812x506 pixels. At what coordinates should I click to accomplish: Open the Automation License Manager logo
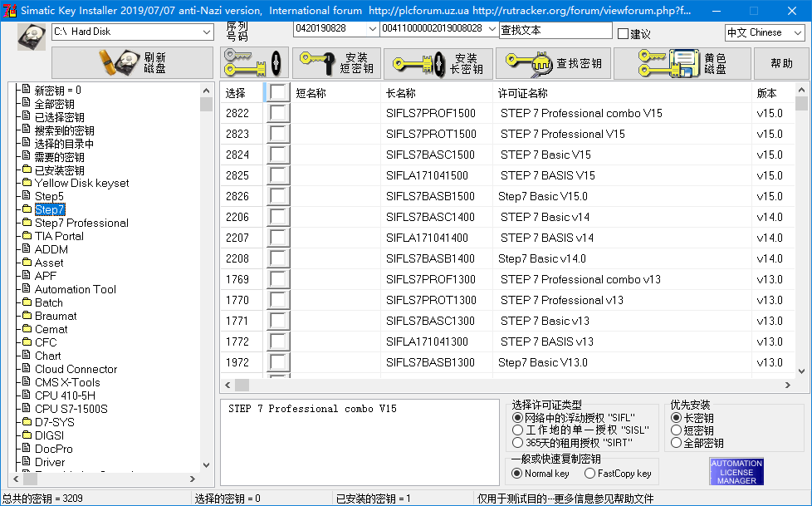pos(736,472)
